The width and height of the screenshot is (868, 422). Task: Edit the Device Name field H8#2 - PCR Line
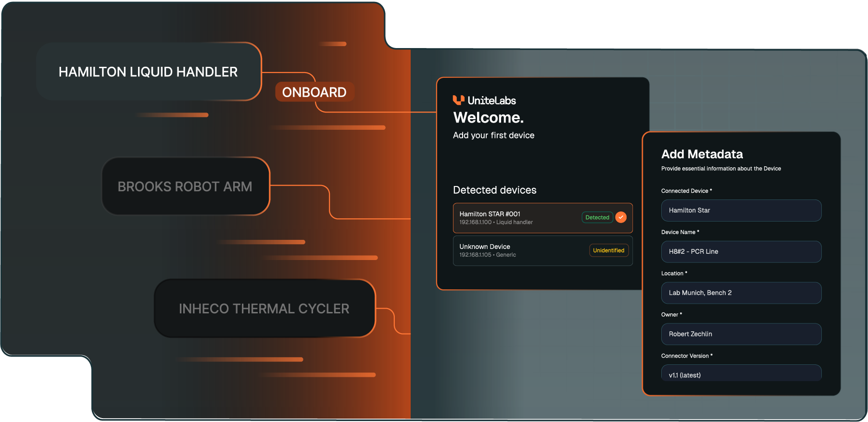coord(741,252)
